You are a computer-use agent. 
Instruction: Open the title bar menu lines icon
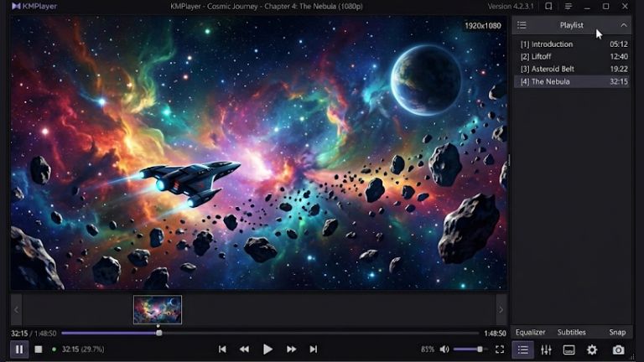coord(568,6)
